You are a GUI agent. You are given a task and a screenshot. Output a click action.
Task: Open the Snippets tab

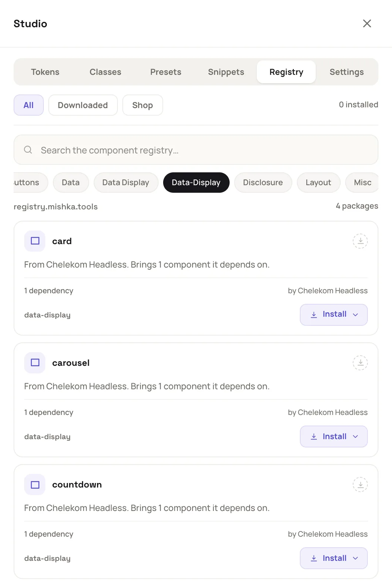[226, 72]
